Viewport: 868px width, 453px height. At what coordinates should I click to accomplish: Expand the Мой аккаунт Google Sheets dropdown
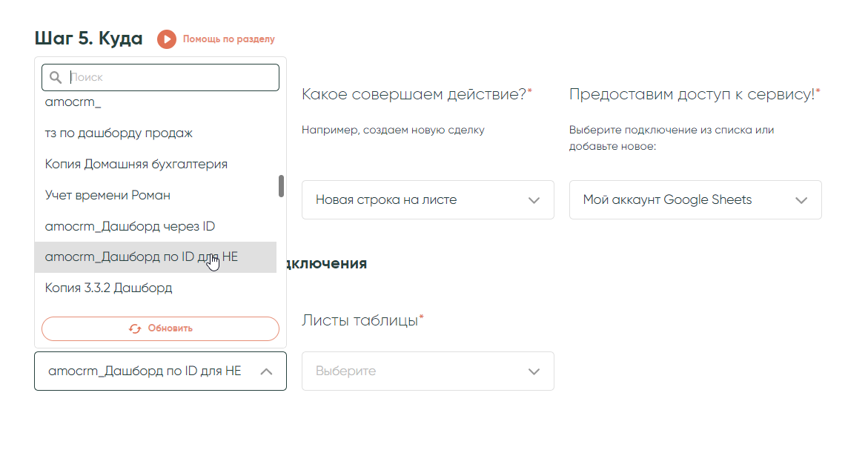click(x=695, y=200)
